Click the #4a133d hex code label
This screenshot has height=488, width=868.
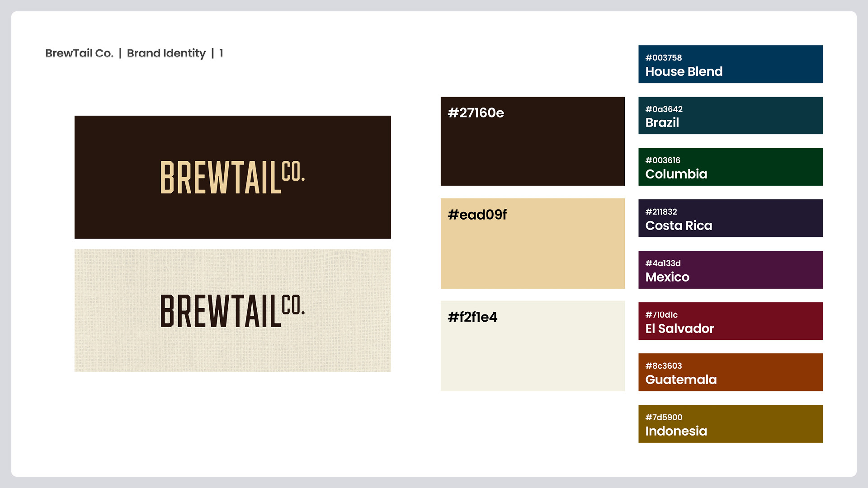[663, 263]
